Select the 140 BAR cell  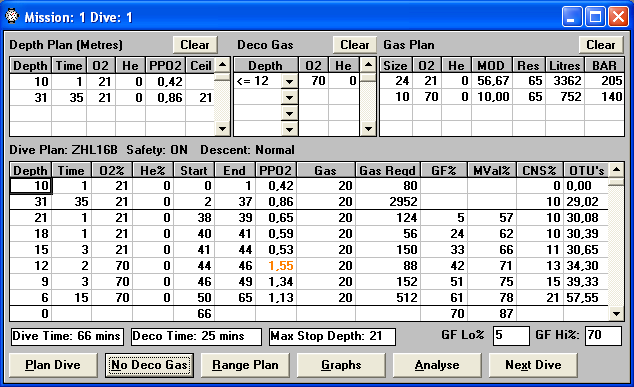604,97
